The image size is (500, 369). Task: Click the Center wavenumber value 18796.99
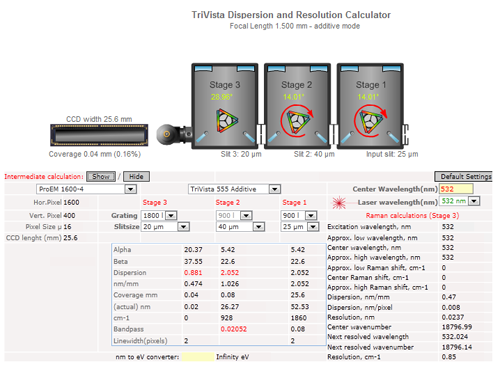[x=457, y=327]
